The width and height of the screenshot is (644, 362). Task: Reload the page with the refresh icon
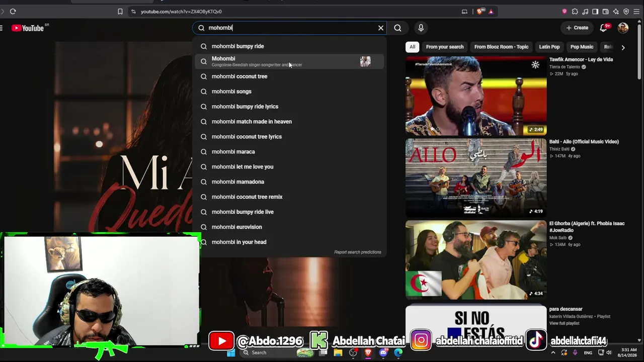[13, 12]
